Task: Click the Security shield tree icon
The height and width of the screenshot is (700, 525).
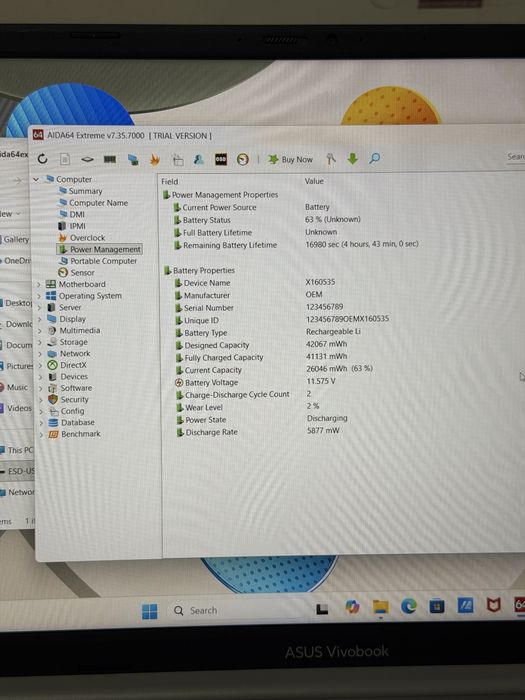Action: click(53, 399)
